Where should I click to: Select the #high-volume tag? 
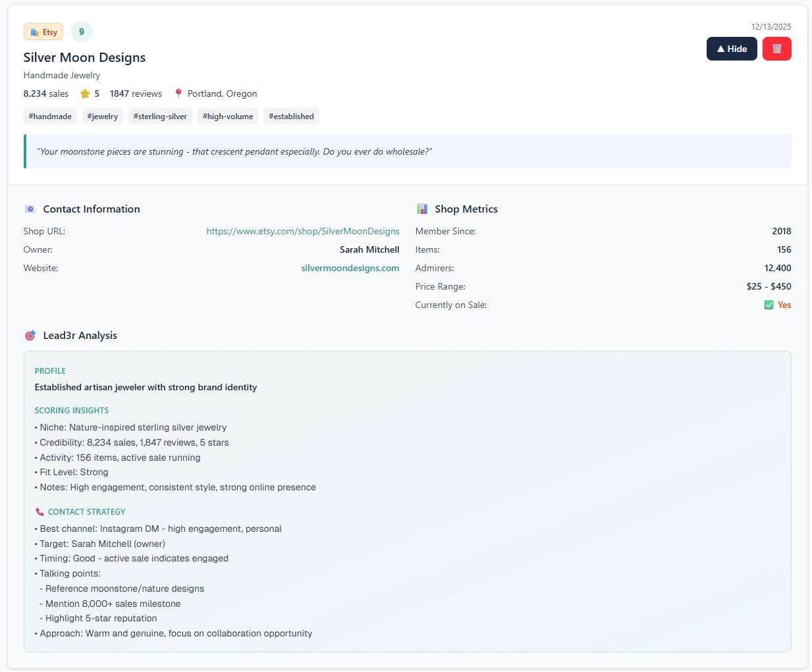[x=228, y=116]
